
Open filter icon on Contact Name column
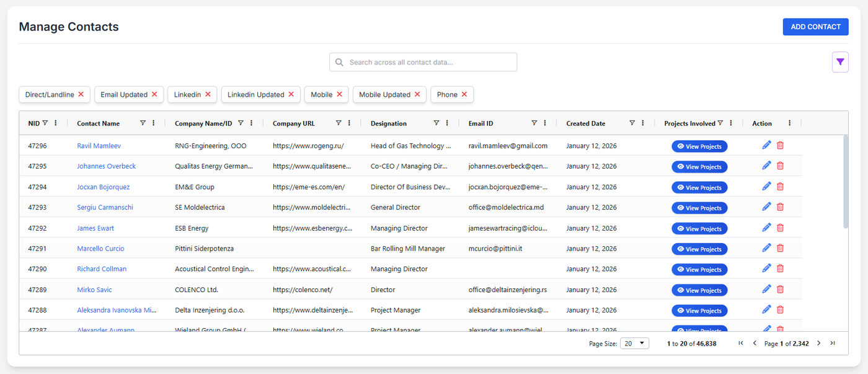coord(143,123)
